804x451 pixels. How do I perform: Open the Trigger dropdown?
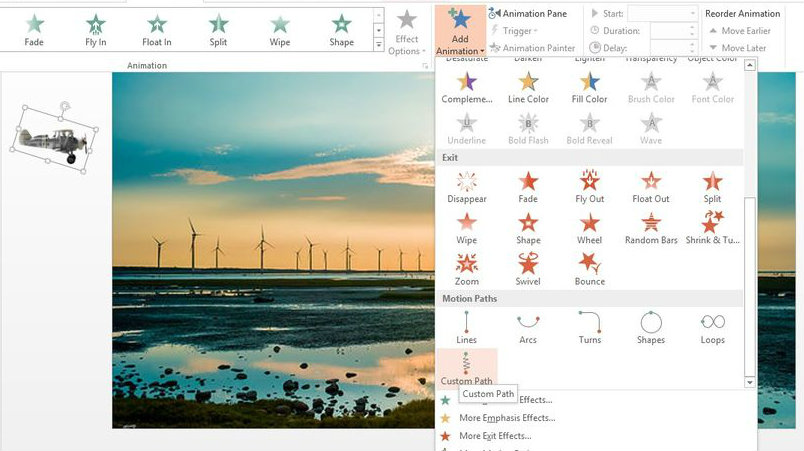pos(514,31)
